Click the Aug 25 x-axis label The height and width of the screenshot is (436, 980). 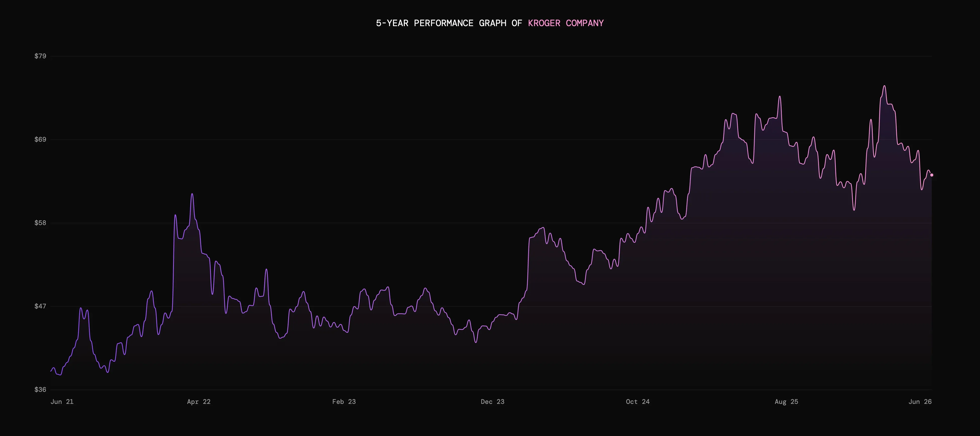click(x=786, y=402)
